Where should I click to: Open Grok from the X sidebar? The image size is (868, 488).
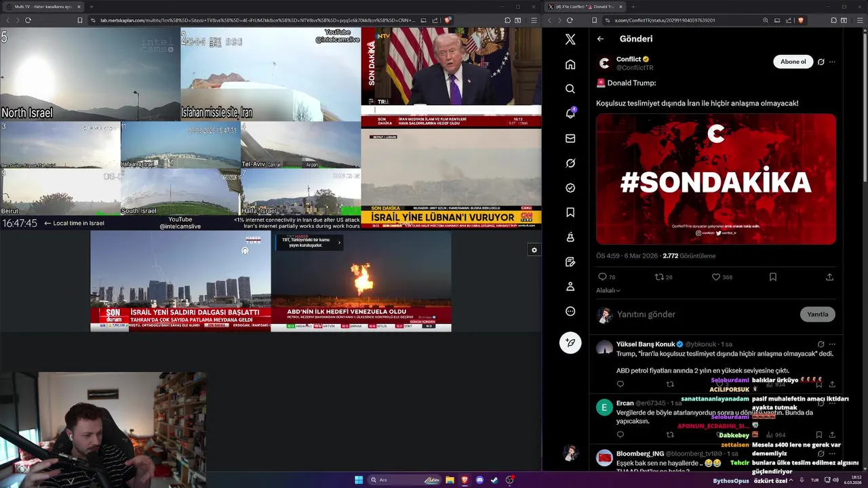pos(570,163)
